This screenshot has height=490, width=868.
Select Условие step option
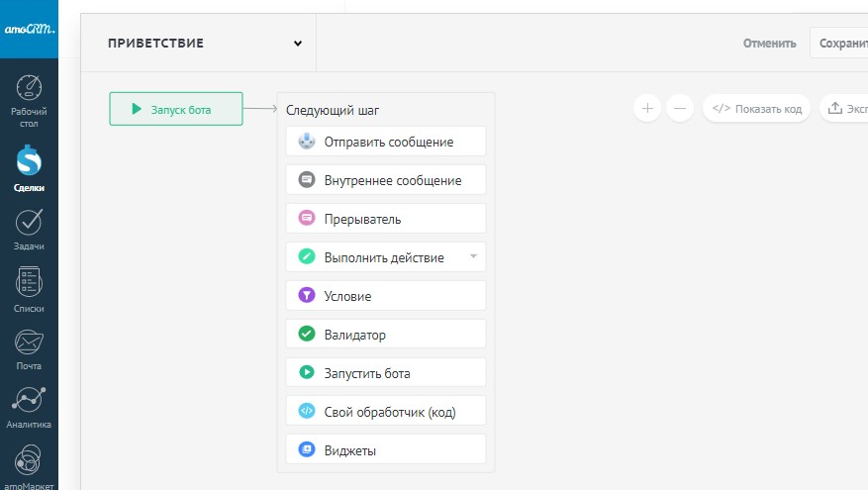pos(386,296)
